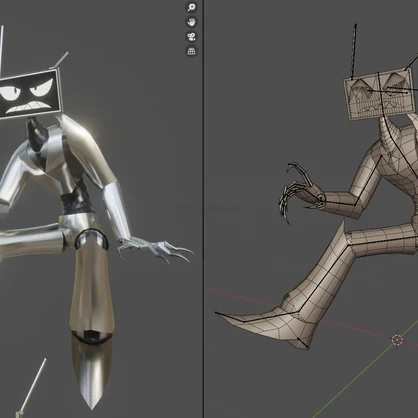Click the 3D cursor in right viewport

pyautogui.click(x=397, y=340)
